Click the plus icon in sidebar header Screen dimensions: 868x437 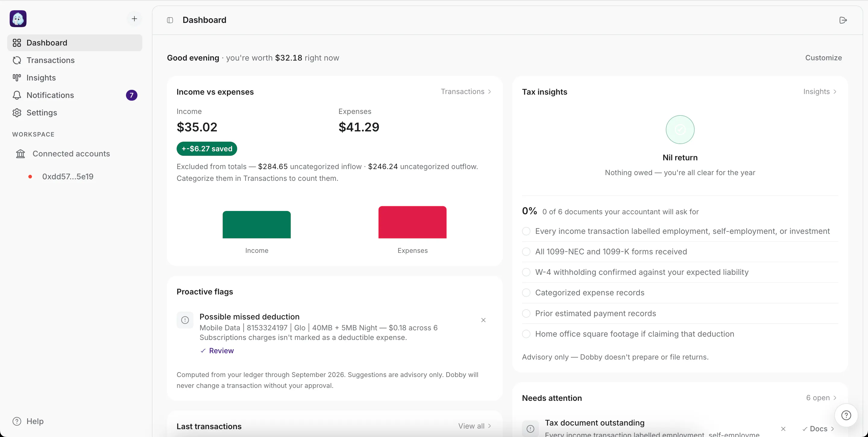134,18
